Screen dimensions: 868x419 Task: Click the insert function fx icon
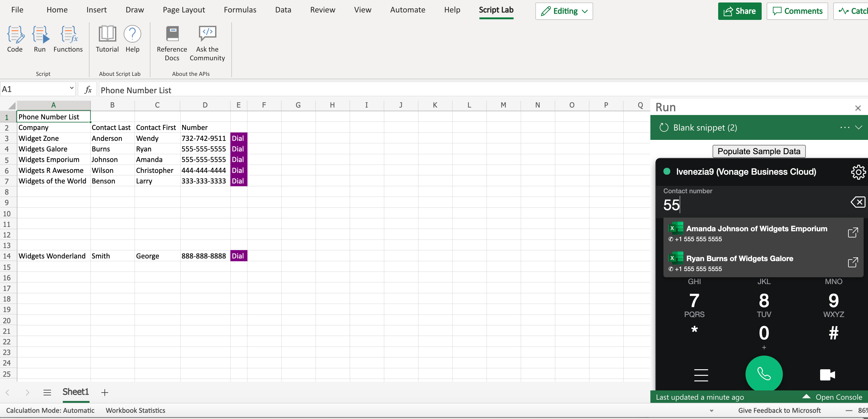click(x=88, y=90)
